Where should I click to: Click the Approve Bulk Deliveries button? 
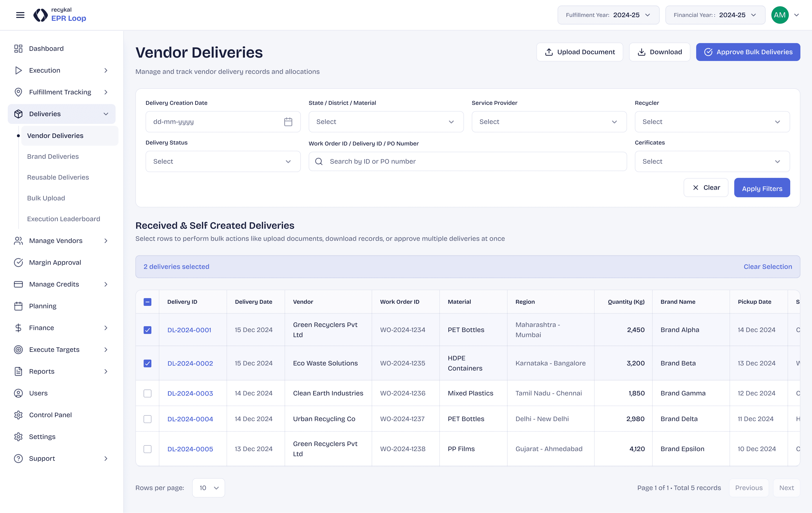(x=748, y=52)
